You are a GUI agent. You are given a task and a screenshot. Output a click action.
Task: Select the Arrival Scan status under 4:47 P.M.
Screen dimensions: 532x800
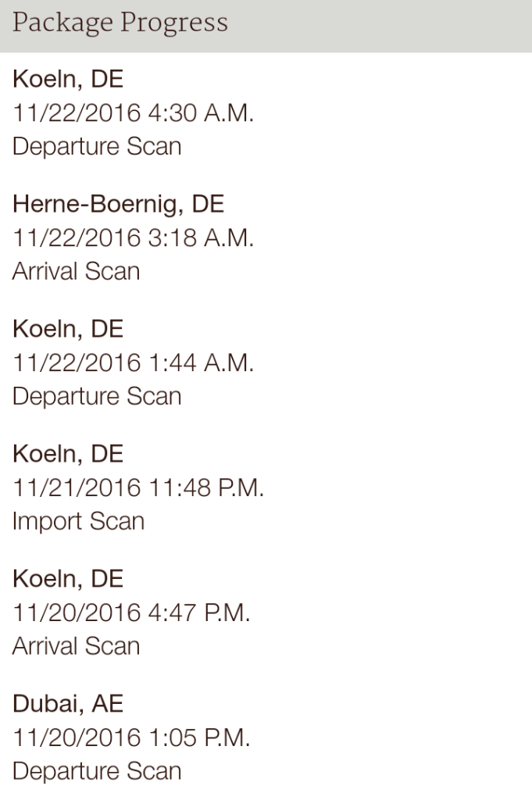[76, 646]
